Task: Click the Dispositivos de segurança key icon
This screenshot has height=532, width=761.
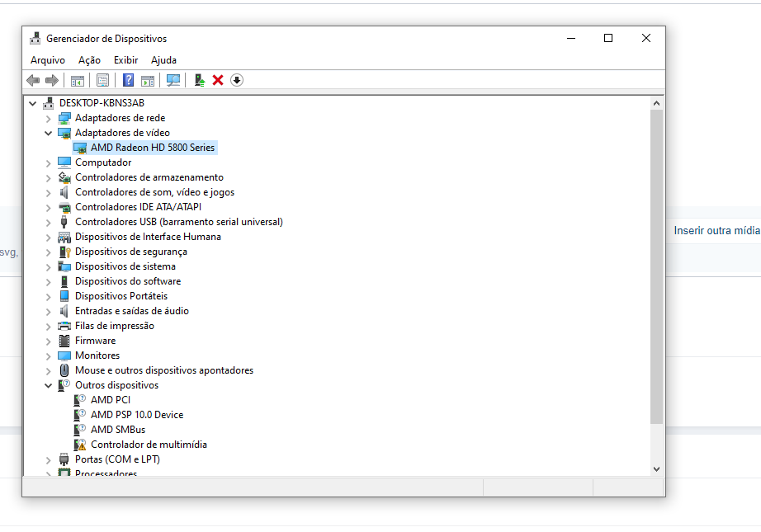Action: (64, 252)
